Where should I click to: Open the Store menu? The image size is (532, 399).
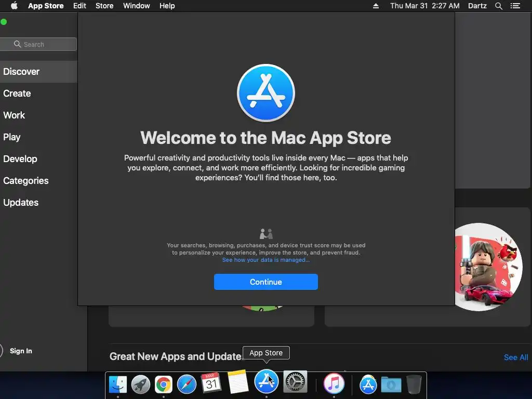[x=104, y=6]
